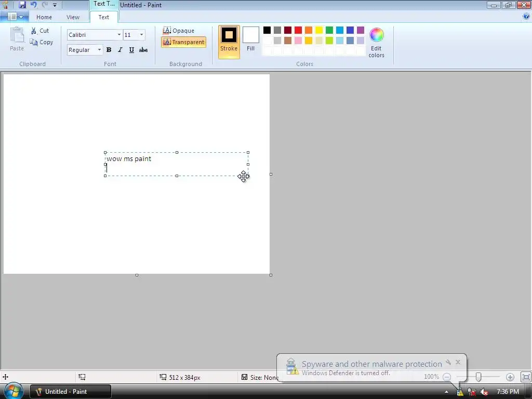Click the Zoom in plus button
Screen dimensions: 532x399
510,377
